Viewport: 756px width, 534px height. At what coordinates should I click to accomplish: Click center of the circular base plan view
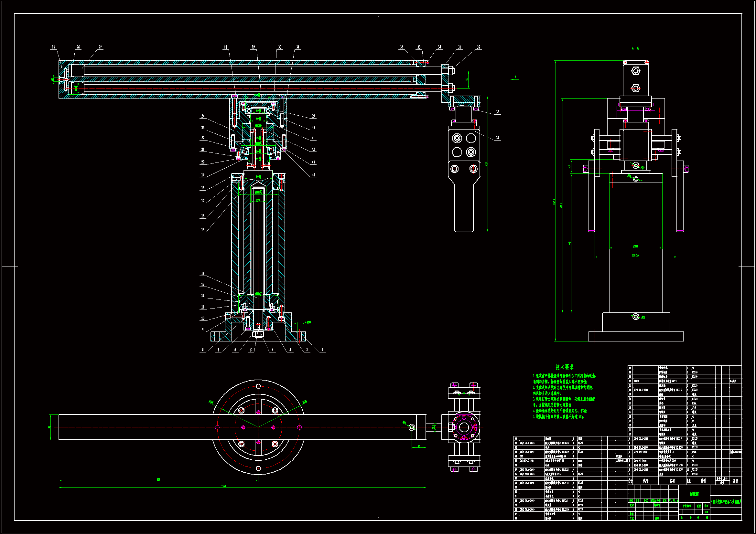click(x=258, y=427)
